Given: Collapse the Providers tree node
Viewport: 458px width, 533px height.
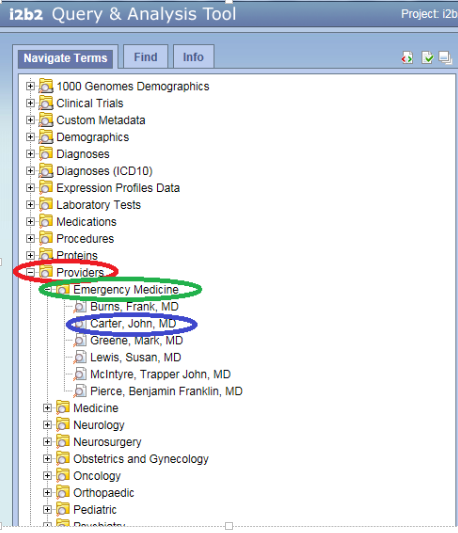Looking at the screenshot, I should point(30,272).
